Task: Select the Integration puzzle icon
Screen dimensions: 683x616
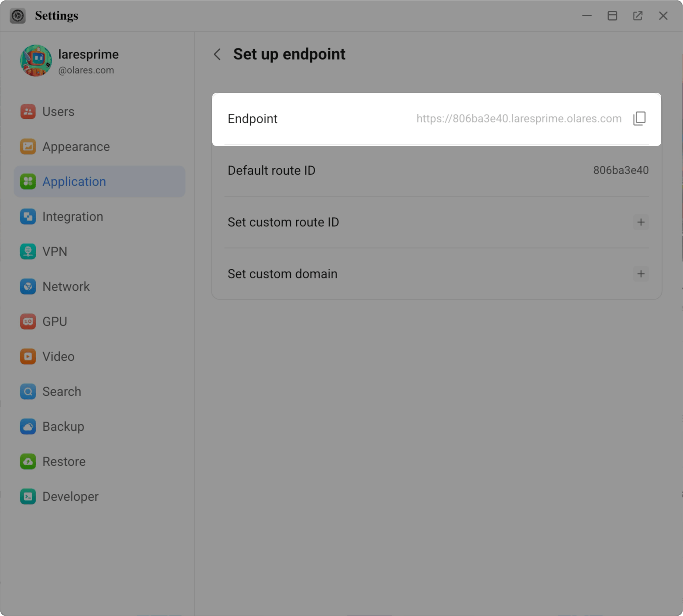Action: click(x=28, y=216)
